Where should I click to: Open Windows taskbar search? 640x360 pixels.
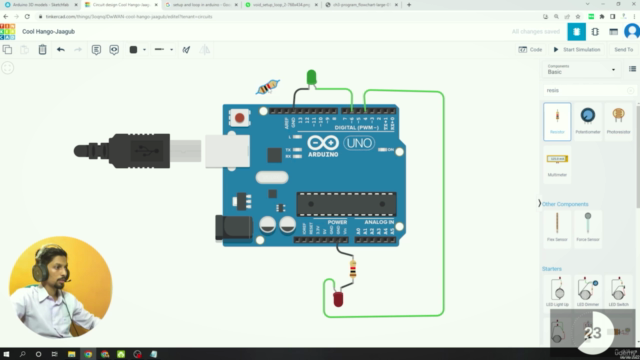pos(22,354)
